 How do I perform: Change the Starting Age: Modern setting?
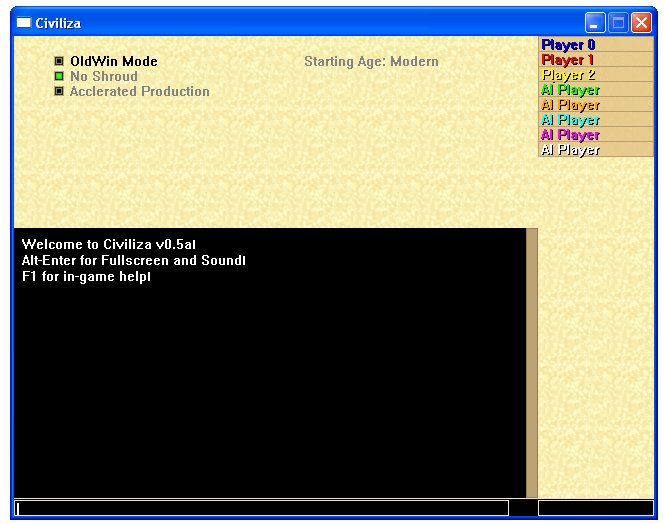[371, 62]
